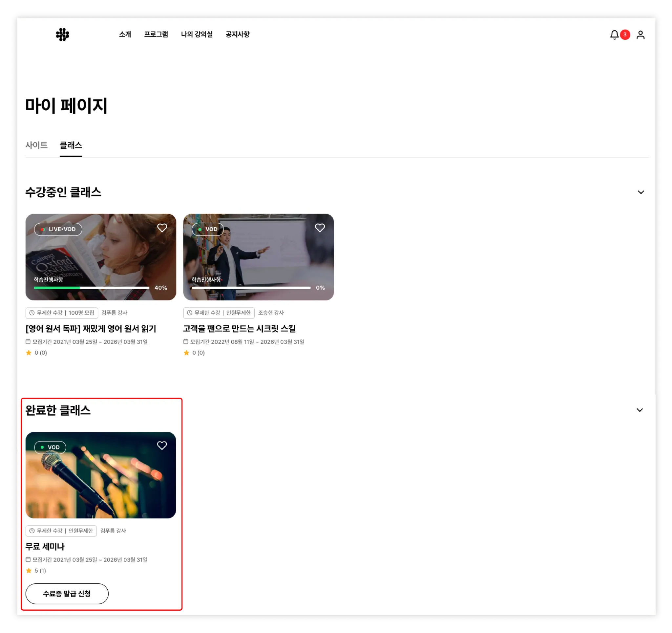Viewport: 672px width, 633px height.
Task: Click the 수료증 발급 신청 button
Action: (67, 594)
